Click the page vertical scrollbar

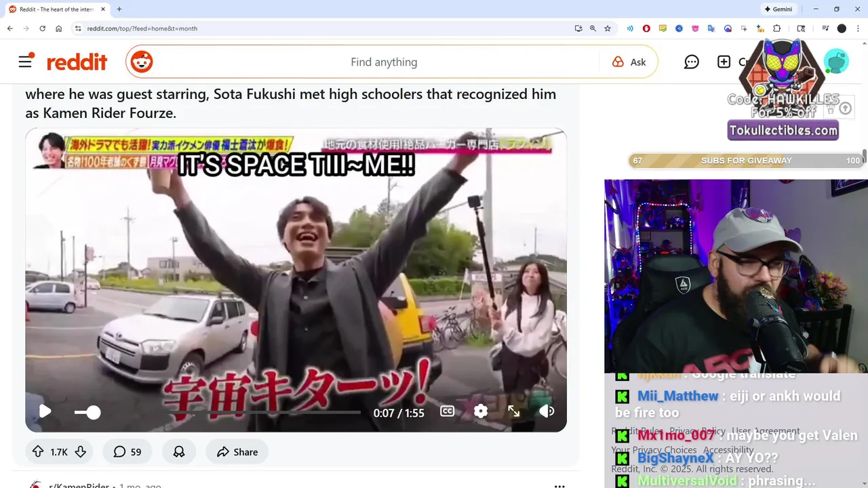click(864, 157)
